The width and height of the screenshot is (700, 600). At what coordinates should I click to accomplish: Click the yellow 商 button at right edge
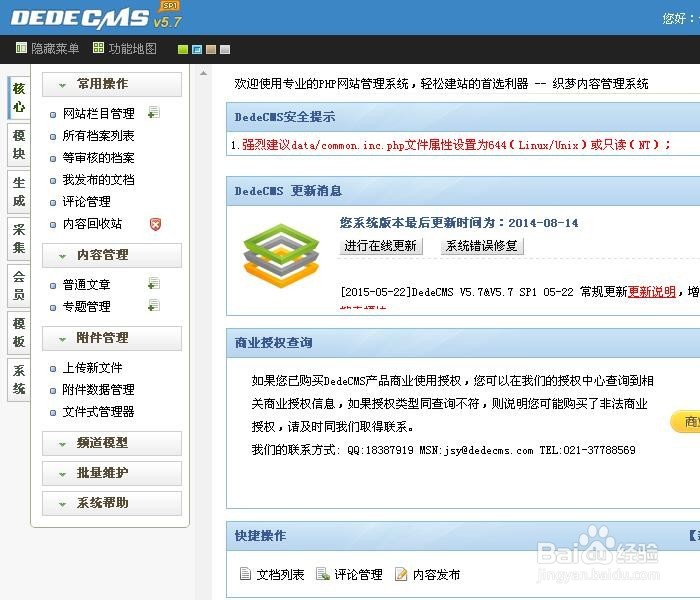click(x=686, y=421)
